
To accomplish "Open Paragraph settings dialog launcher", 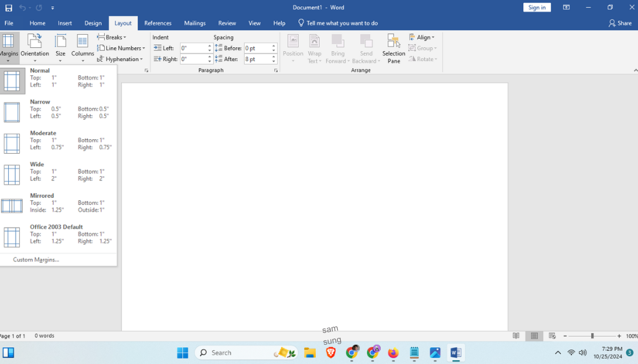I will [x=276, y=70].
